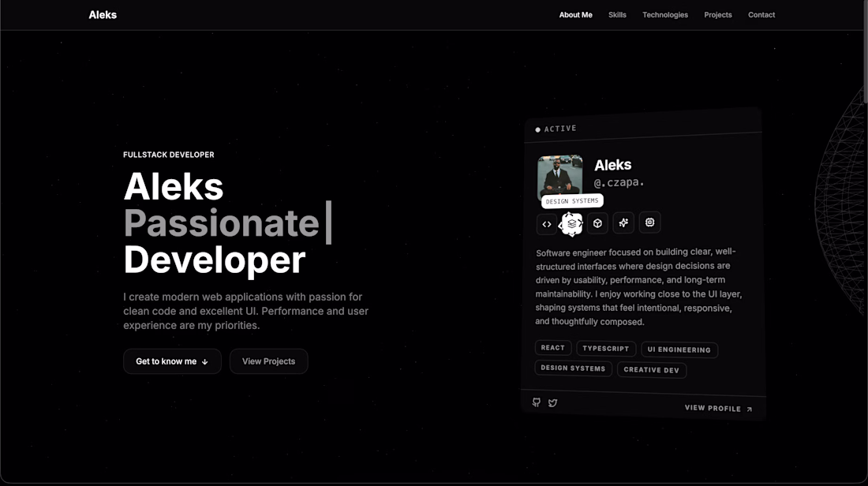Screen dimensions: 868x486
Task: Go to the Skills nav item
Action: point(617,15)
